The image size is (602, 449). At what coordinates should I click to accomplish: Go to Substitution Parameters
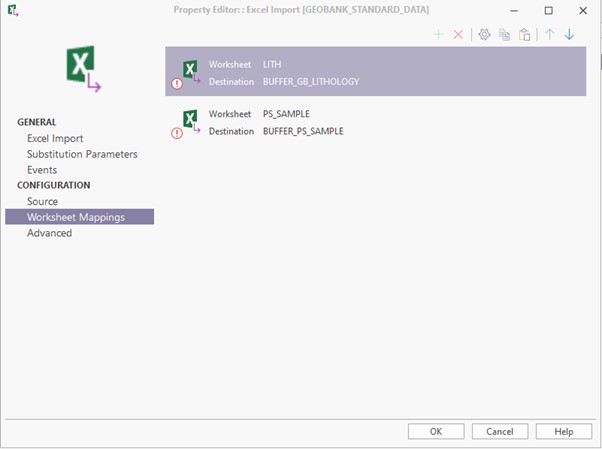pos(82,154)
